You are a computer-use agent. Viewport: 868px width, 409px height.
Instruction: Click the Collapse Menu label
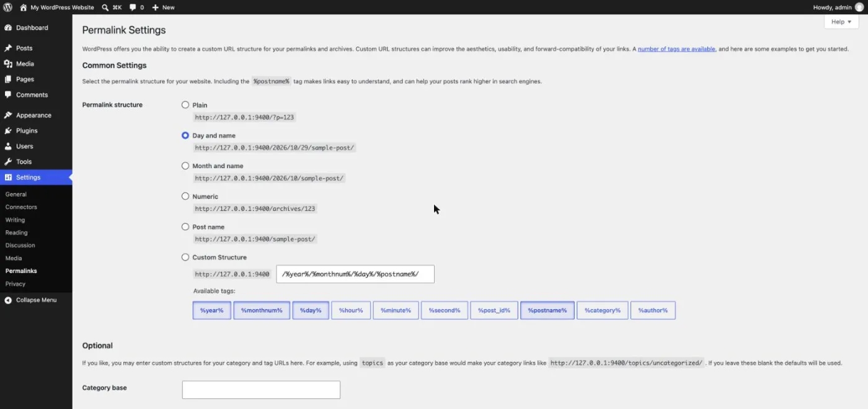click(x=37, y=300)
